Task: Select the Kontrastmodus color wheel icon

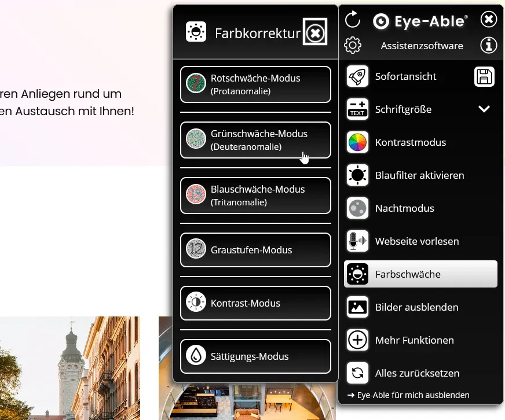Action: (x=357, y=142)
